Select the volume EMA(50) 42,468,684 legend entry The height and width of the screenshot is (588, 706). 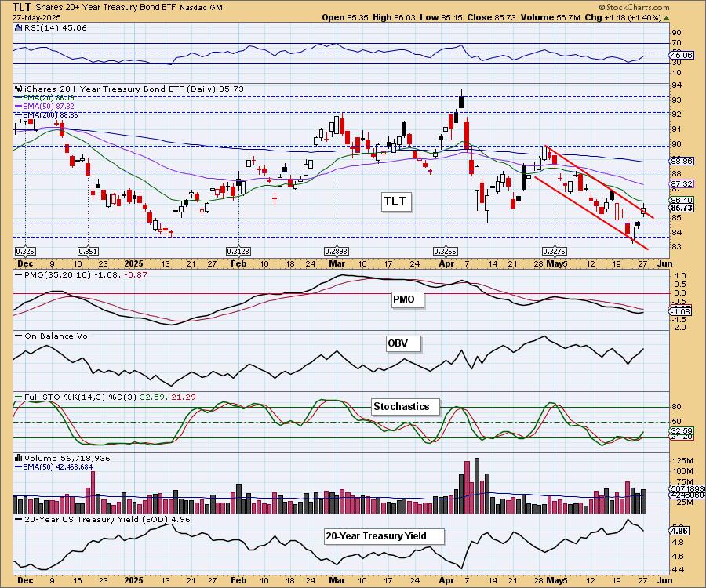54,467
